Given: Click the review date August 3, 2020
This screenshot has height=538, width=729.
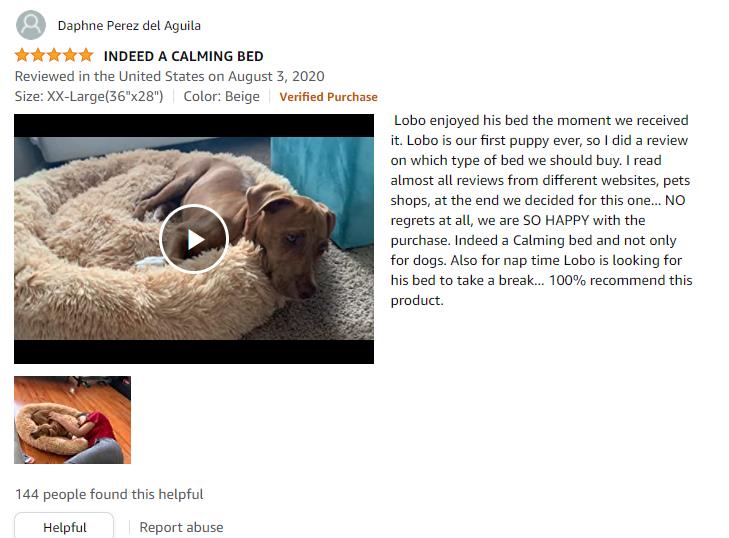Looking at the screenshot, I should (276, 76).
